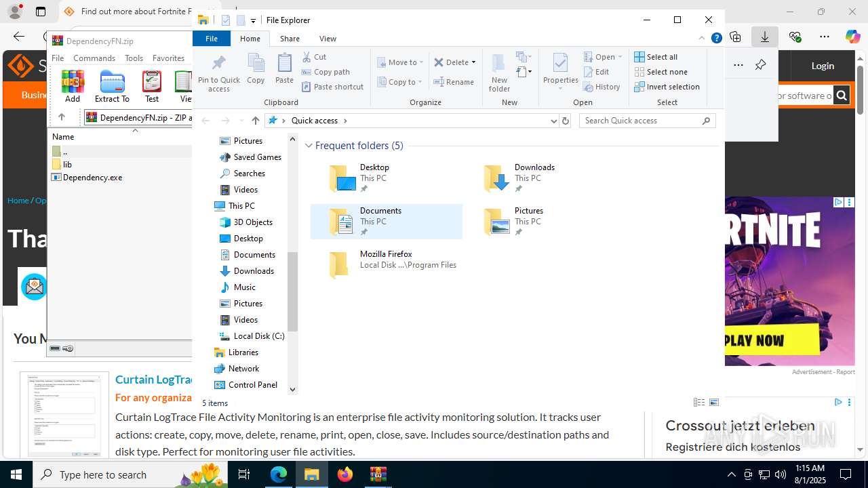Screen dimensions: 868x488
Task: Click the Login link on webpage
Action: click(x=823, y=66)
